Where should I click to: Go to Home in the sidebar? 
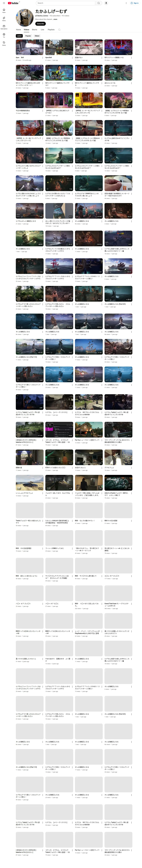(x=4, y=10)
